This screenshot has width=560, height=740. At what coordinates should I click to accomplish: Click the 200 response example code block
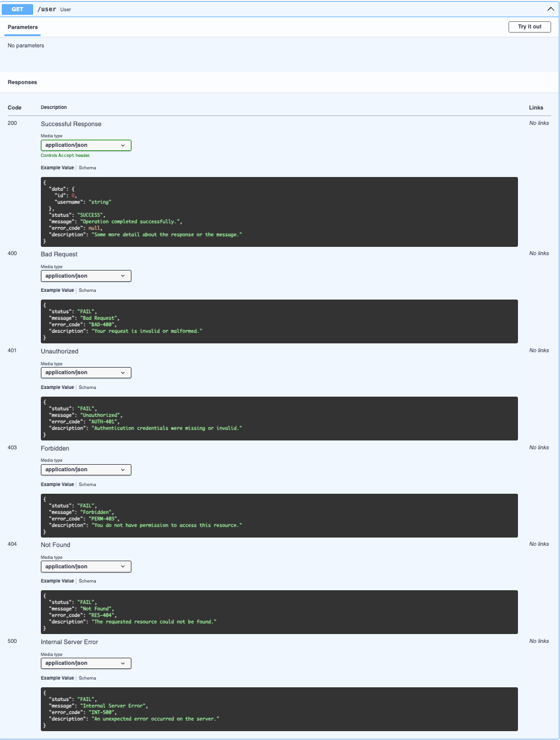(x=279, y=212)
